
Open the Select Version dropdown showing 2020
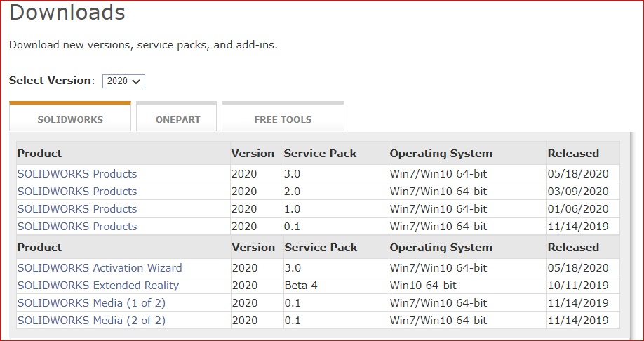123,81
